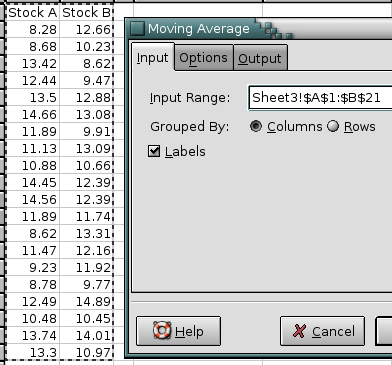Select the Columns radio button
The height and width of the screenshot is (365, 392).
pyautogui.click(x=256, y=126)
